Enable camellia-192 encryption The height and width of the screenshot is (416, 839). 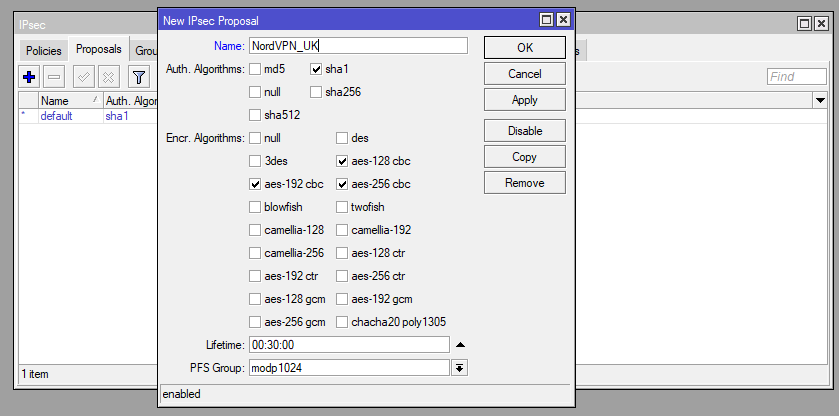click(x=342, y=230)
